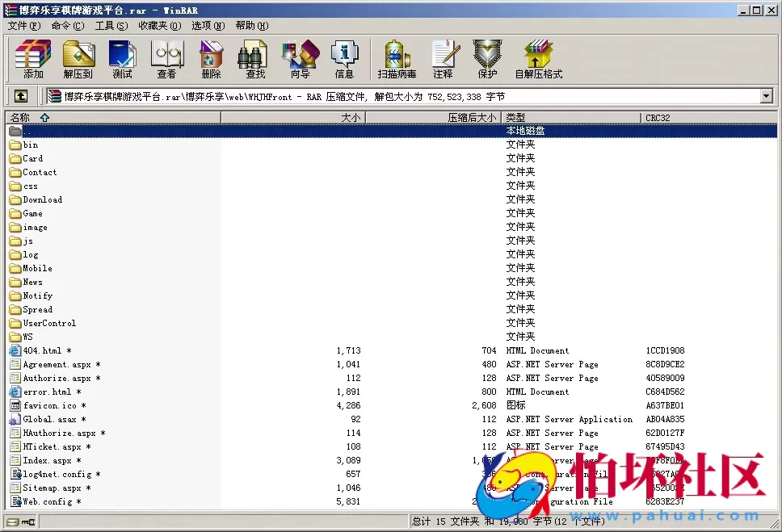This screenshot has height=532, width=782.
Task: Open the 查看 (View) tool
Action: (x=166, y=58)
